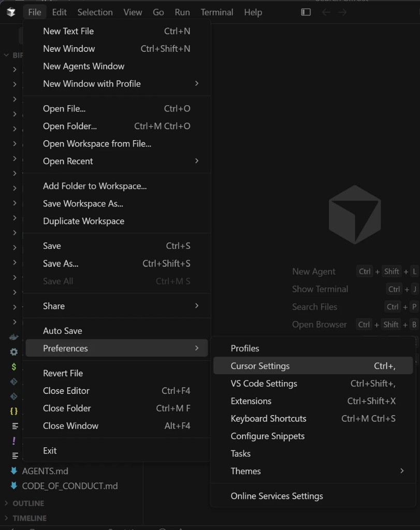Open the Terminal menu
Image resolution: width=420 pixels, height=530 pixels.
pos(217,12)
